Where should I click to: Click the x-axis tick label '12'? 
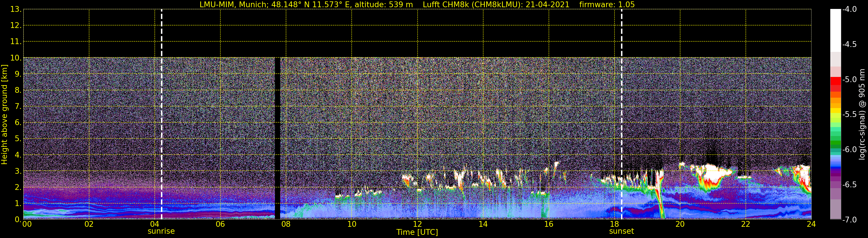coord(417,224)
